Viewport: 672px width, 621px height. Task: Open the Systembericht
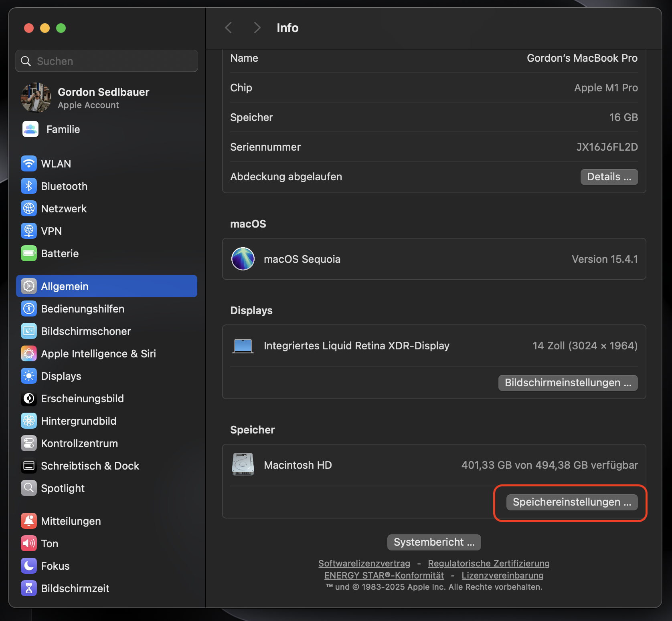pos(433,542)
